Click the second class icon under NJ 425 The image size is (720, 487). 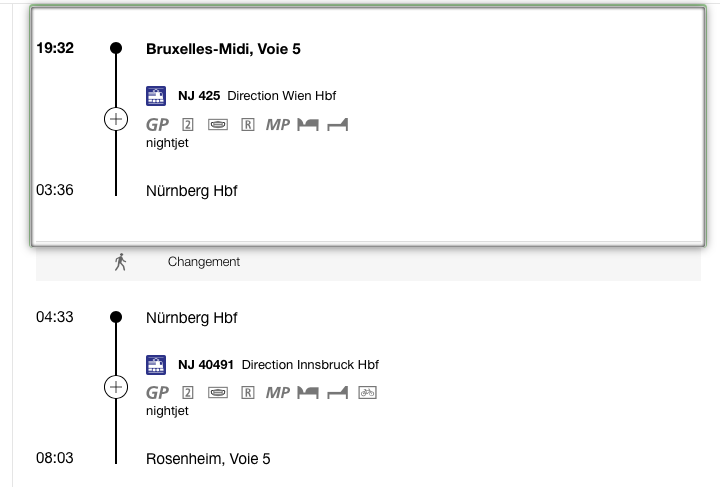point(188,124)
